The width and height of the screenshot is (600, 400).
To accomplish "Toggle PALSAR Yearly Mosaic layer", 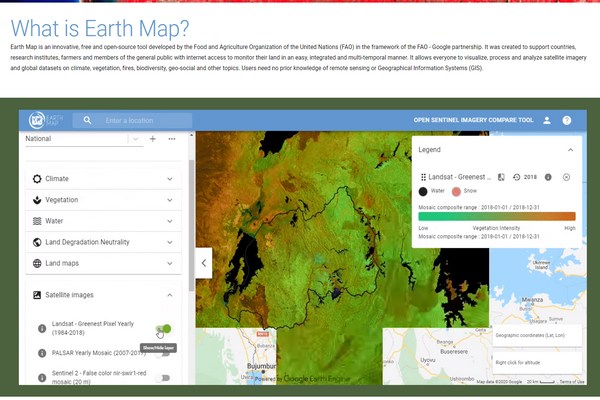I will pyautogui.click(x=163, y=354).
